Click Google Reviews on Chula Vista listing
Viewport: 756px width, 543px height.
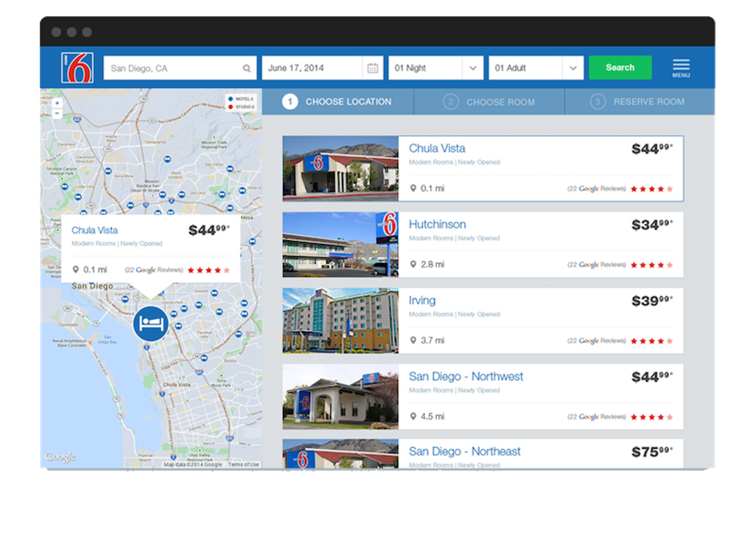click(x=597, y=189)
